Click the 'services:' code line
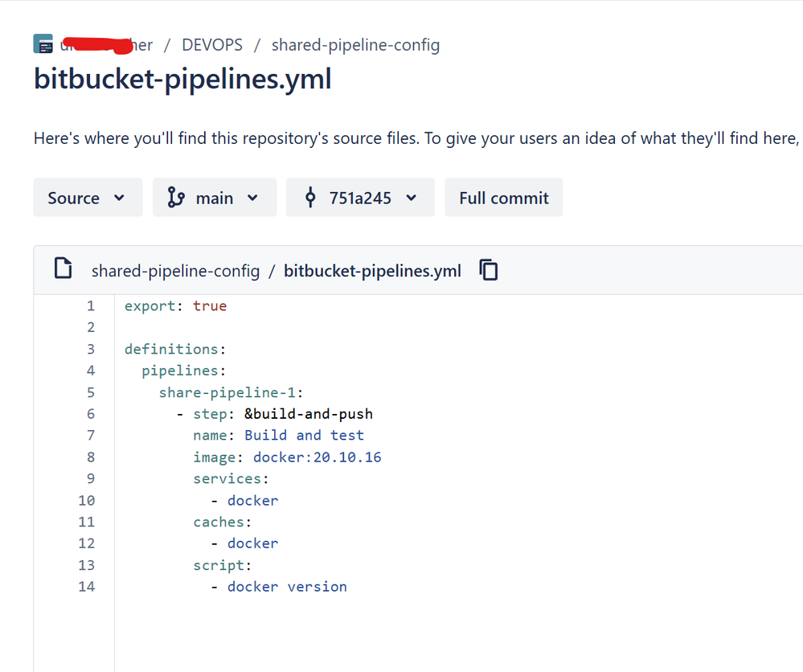 231,478
